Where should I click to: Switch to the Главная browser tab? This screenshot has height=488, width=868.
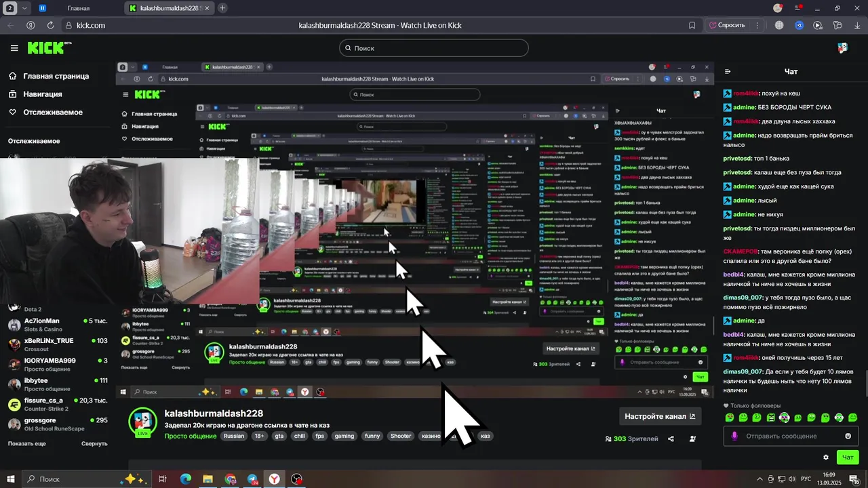click(78, 8)
